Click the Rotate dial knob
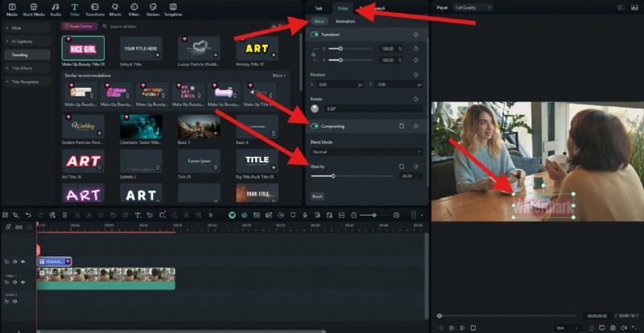The image size is (644, 333). coord(315,109)
